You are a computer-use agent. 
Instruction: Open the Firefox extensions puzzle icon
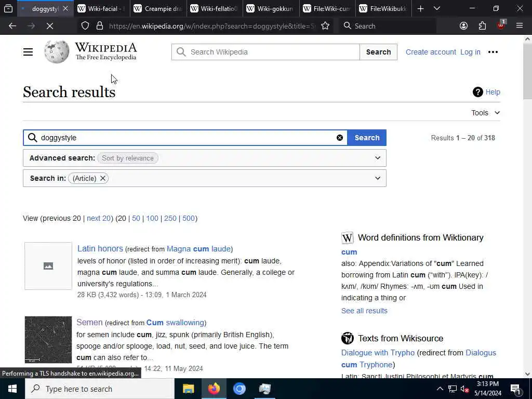point(482,26)
